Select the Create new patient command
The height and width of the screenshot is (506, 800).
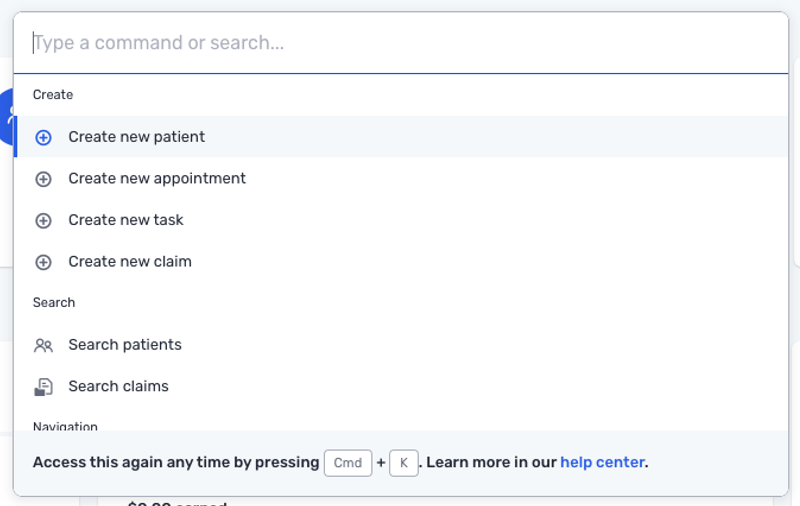tap(137, 137)
